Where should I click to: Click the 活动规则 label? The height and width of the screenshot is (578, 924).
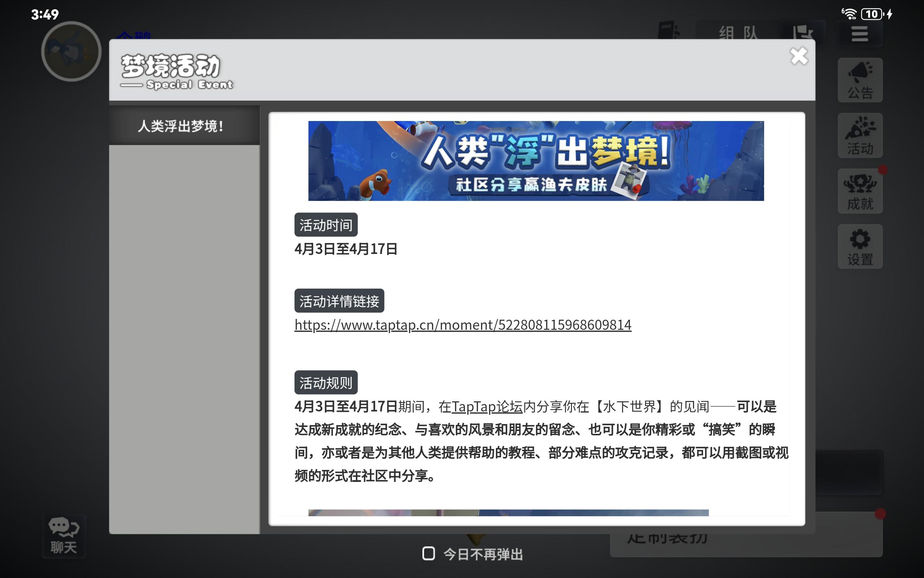click(326, 383)
